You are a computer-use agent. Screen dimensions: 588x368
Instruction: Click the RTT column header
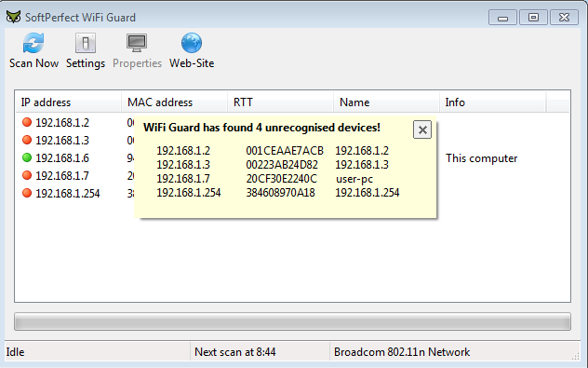(280, 102)
